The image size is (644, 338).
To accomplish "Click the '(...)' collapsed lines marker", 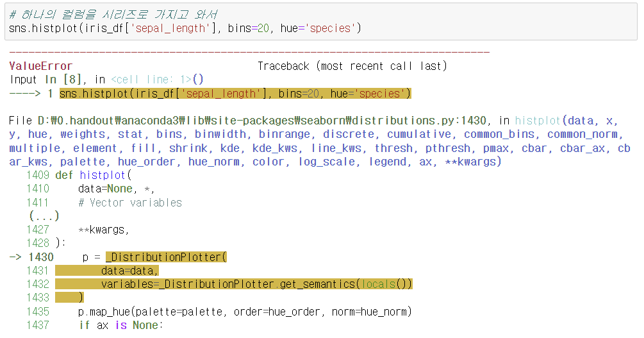I will point(44,216).
